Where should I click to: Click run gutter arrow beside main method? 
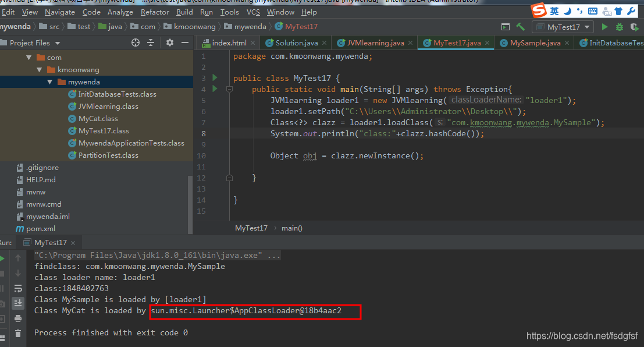215,88
